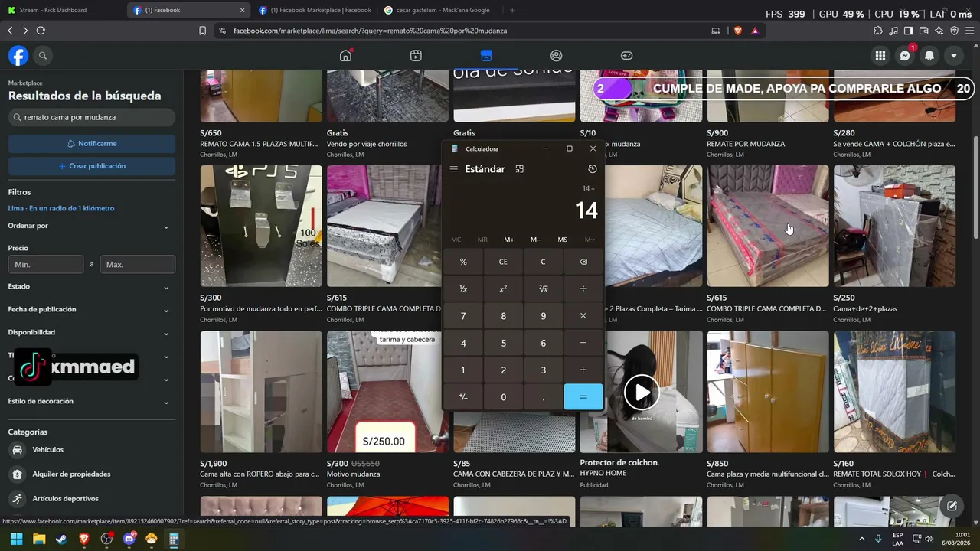This screenshot has width=980, height=551.
Task: Open Windows Start menu
Action: click(x=17, y=539)
